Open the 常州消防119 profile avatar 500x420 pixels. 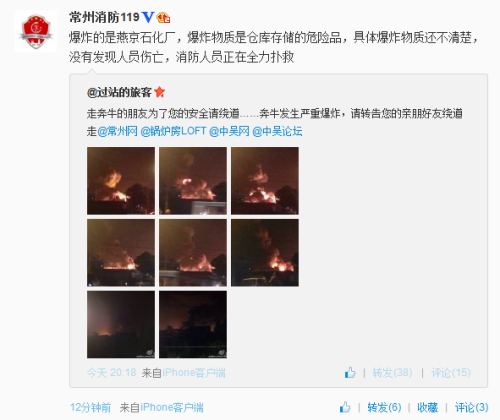[36, 31]
